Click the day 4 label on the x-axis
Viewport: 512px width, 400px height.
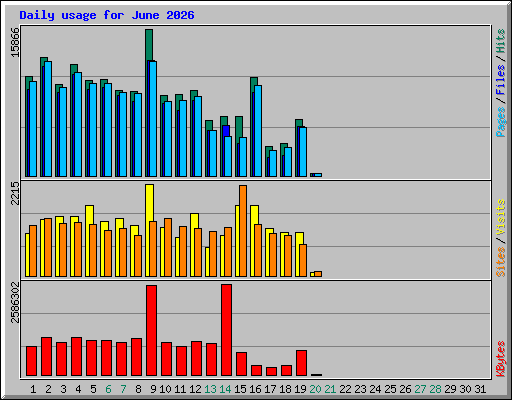coord(78,389)
